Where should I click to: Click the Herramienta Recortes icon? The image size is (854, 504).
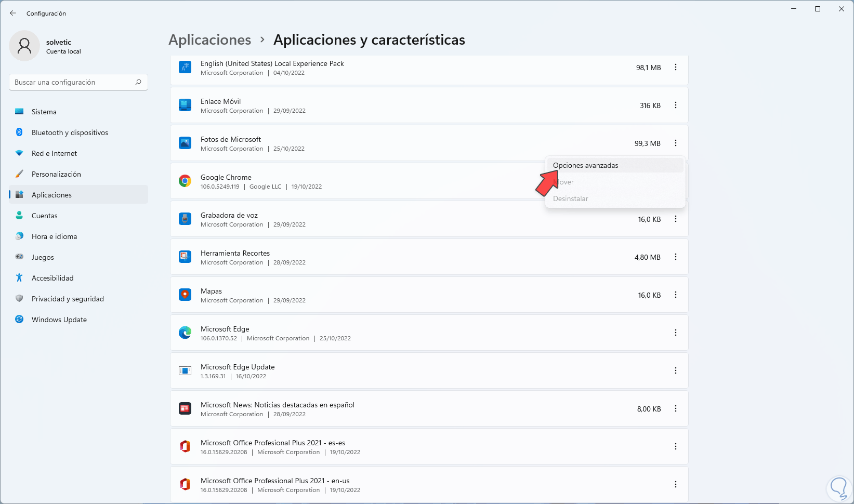click(x=185, y=257)
